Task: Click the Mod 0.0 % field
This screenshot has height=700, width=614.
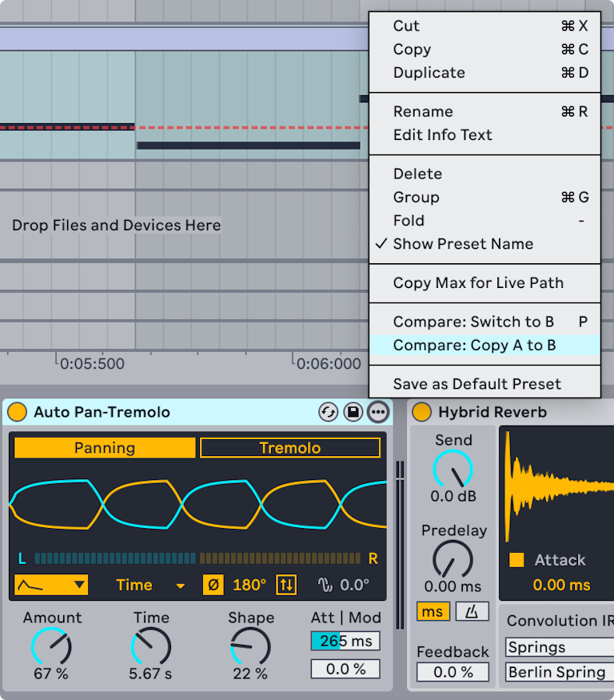Action: tap(345, 669)
